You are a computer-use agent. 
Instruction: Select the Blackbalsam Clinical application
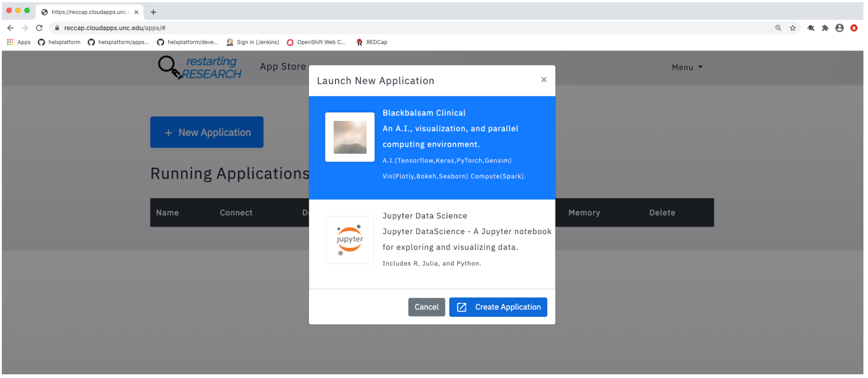pyautogui.click(x=432, y=148)
